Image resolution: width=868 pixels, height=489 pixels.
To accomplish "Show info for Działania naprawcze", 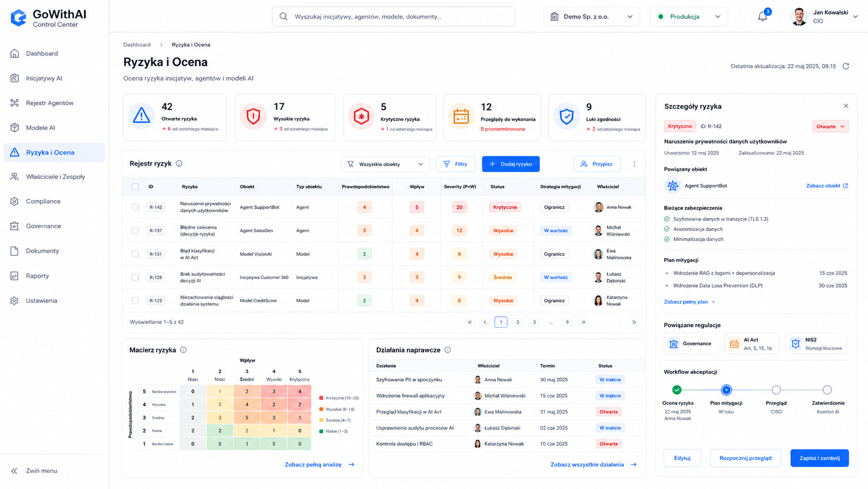I will pos(447,350).
